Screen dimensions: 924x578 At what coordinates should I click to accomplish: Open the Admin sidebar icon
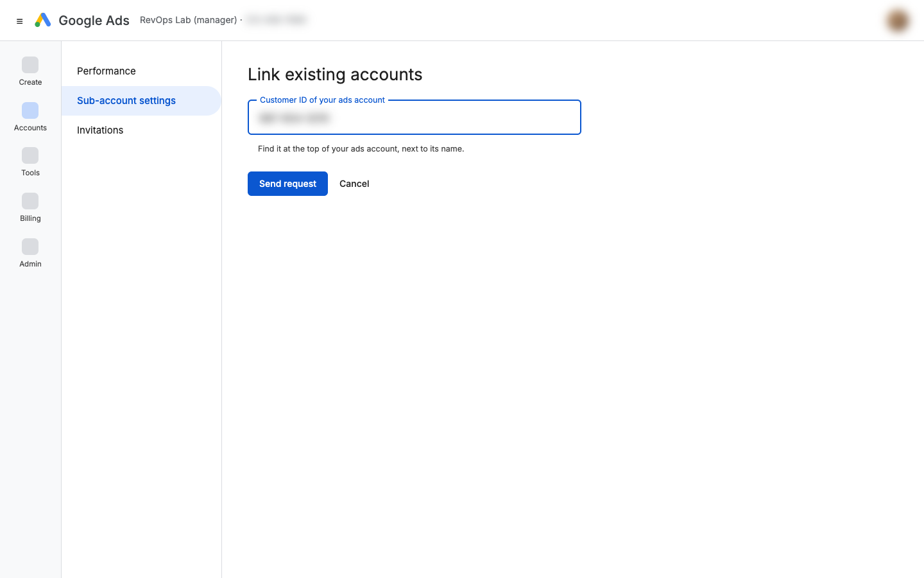pos(30,247)
